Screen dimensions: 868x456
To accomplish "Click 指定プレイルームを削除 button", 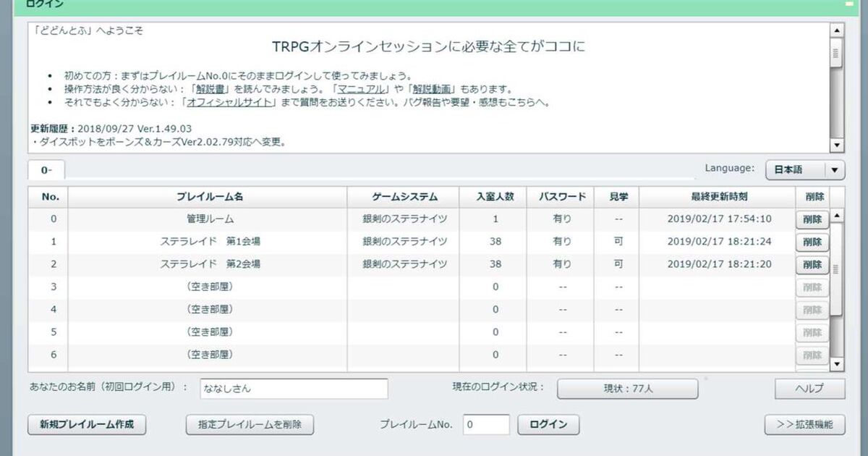I will tap(250, 425).
